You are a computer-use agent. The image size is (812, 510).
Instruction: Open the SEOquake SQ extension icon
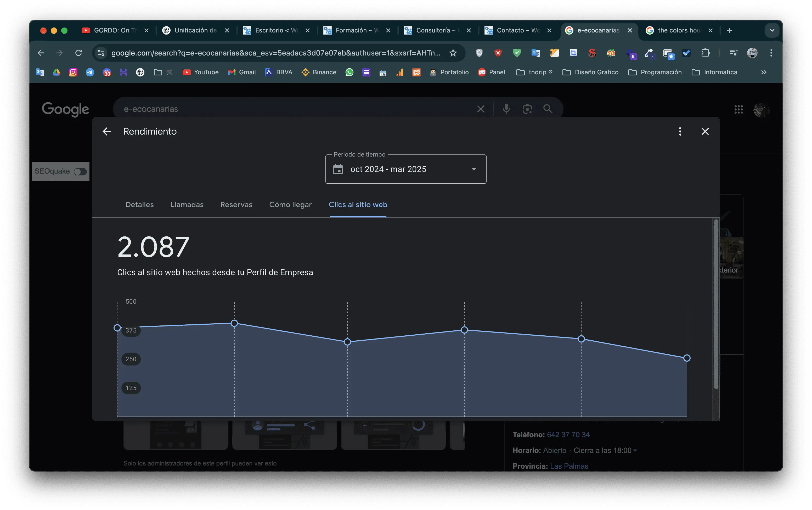[611, 53]
